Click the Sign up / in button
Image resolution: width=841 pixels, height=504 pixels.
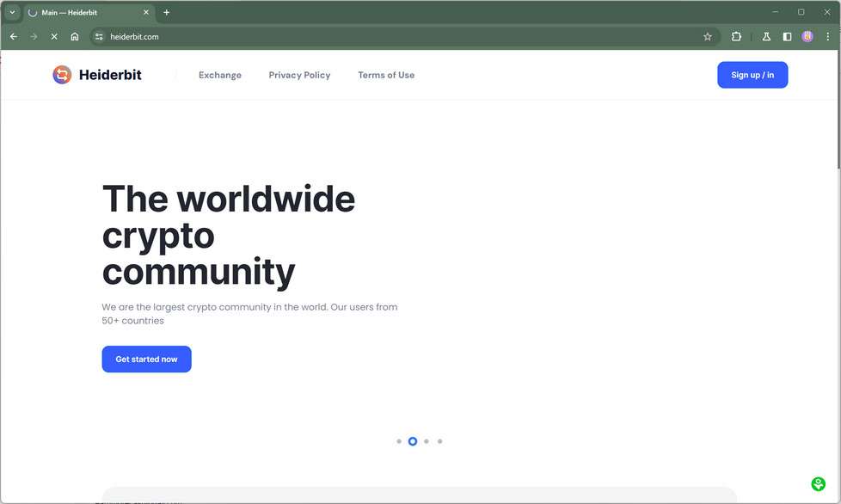pyautogui.click(x=752, y=75)
